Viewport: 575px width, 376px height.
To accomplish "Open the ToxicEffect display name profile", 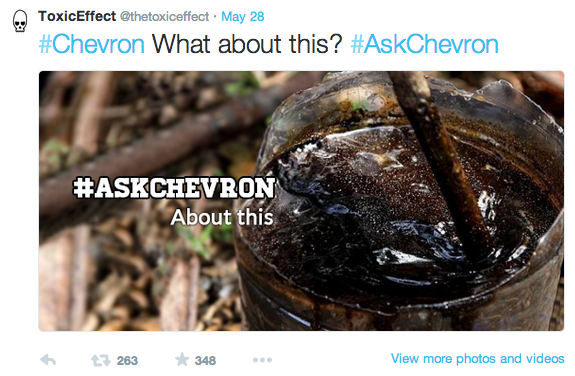I will coord(77,17).
